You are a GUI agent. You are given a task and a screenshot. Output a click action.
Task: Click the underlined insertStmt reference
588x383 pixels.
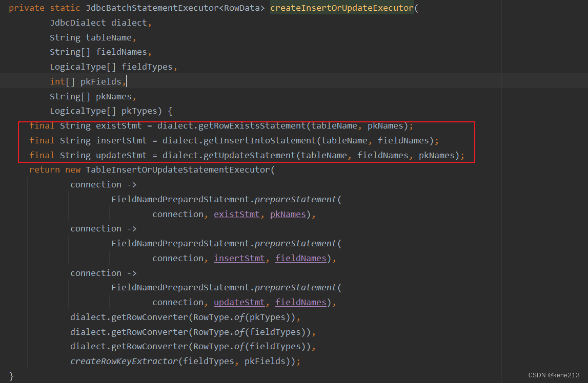pyautogui.click(x=239, y=258)
